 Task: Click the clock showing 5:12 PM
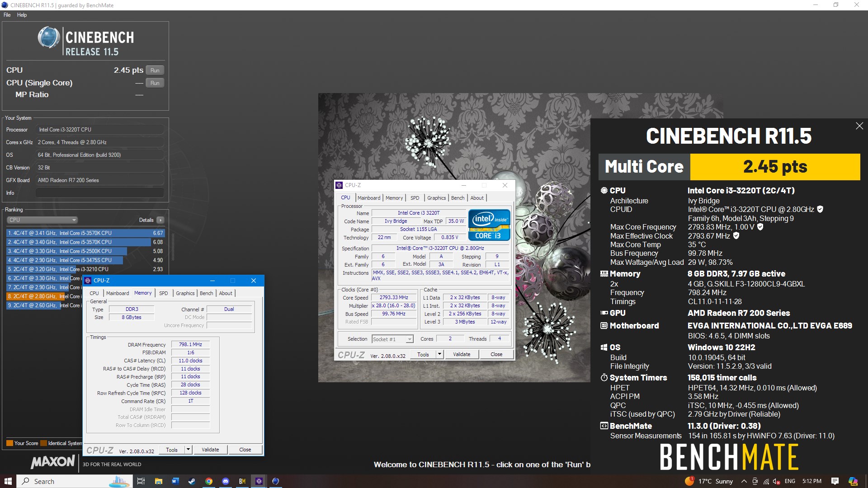pos(812,481)
